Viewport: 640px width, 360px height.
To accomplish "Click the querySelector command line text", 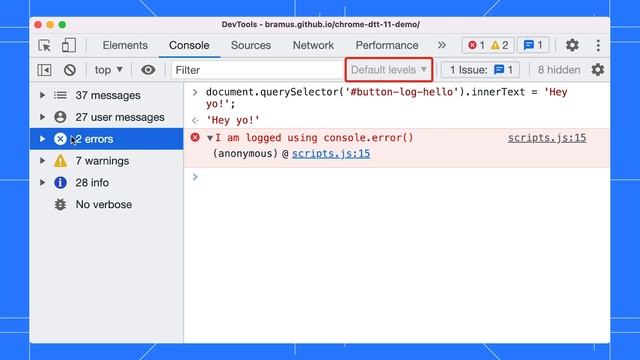I will 387,98.
